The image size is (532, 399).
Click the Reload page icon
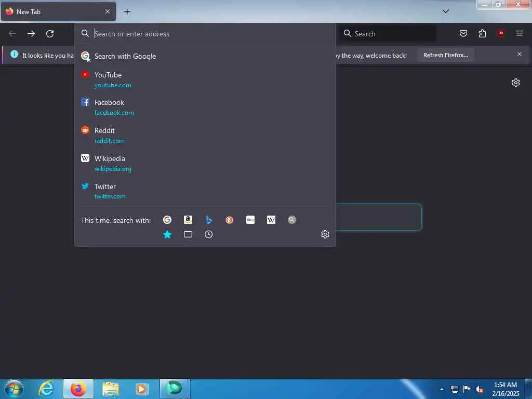50,34
